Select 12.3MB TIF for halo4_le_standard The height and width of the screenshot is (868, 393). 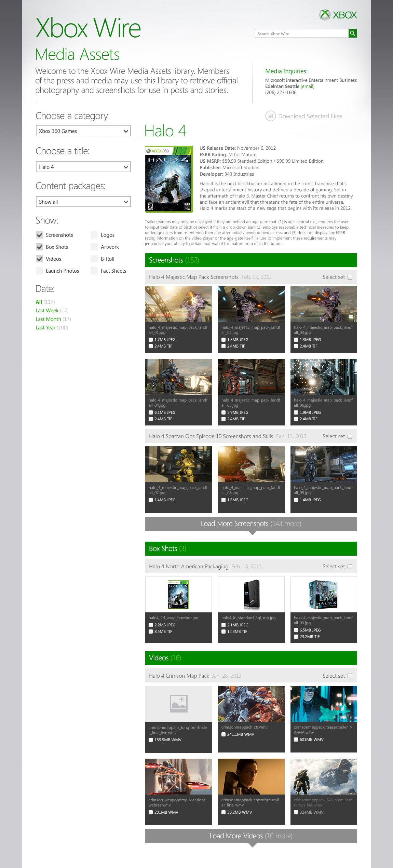pos(223,632)
